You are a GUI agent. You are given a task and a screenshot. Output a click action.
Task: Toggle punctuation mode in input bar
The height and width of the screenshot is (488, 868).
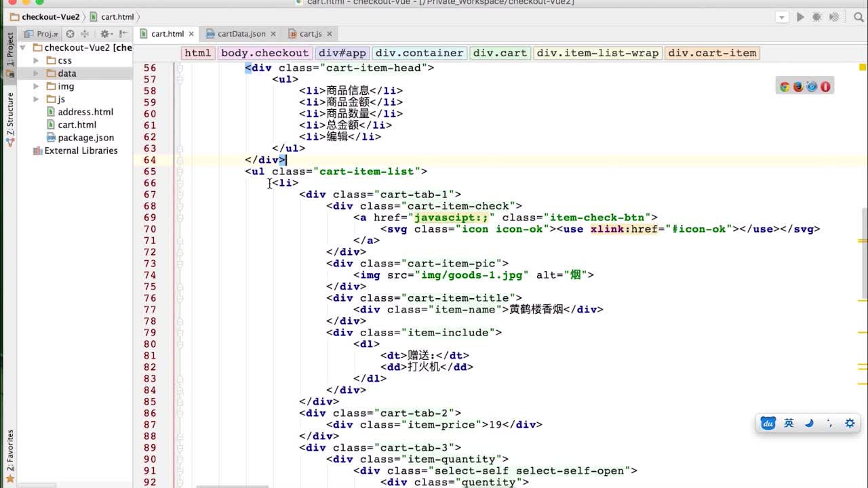click(x=829, y=424)
